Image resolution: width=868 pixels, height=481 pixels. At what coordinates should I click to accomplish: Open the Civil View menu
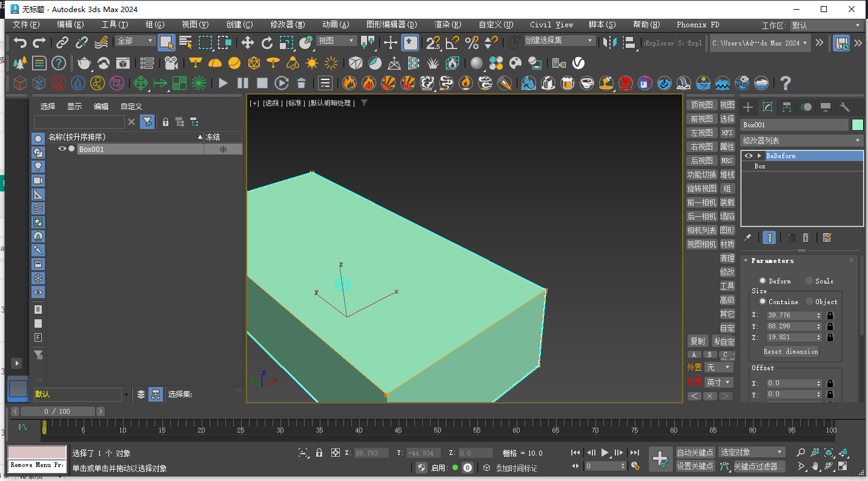click(x=551, y=25)
